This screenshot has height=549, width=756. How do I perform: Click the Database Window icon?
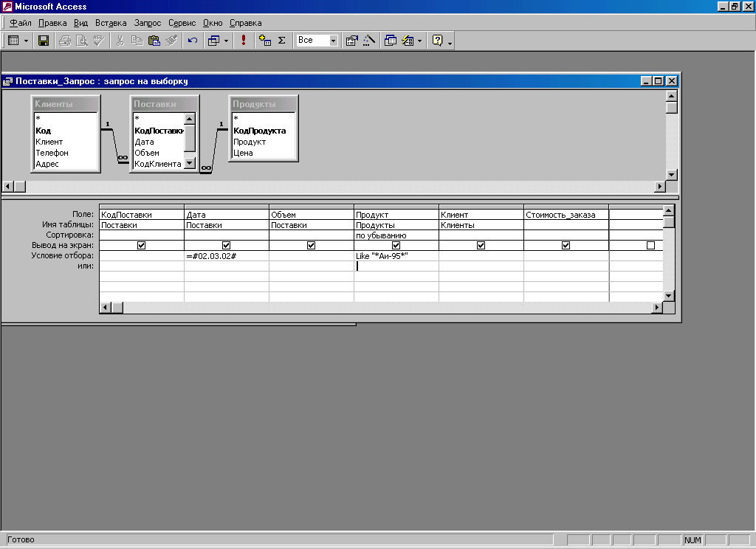391,41
